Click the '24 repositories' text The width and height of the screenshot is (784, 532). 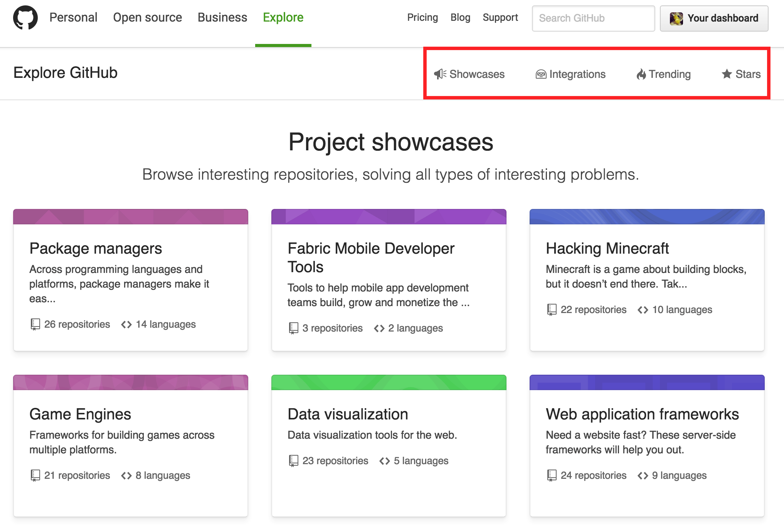pos(594,475)
